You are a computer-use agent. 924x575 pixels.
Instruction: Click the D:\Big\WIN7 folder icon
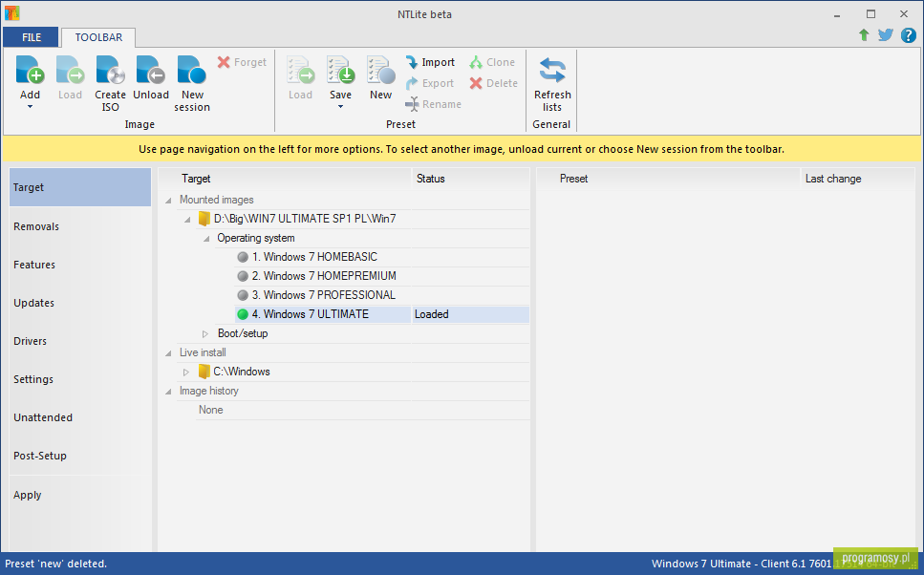[x=204, y=219]
